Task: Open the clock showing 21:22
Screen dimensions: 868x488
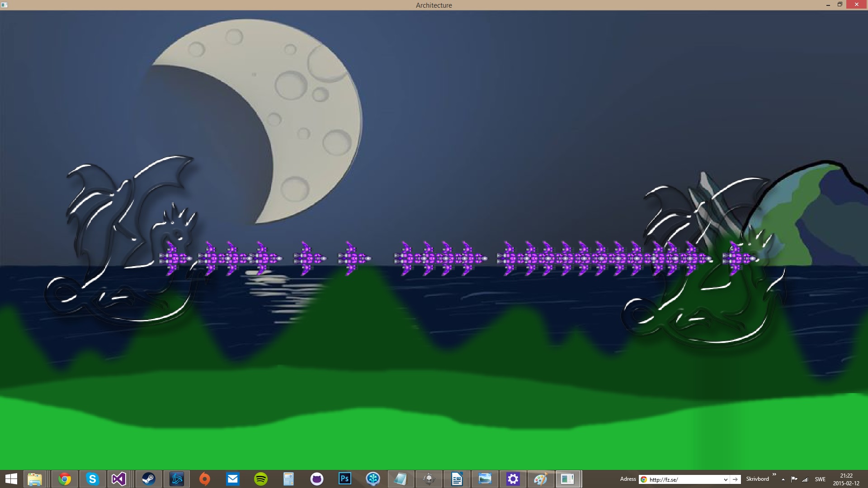Action: [846, 479]
